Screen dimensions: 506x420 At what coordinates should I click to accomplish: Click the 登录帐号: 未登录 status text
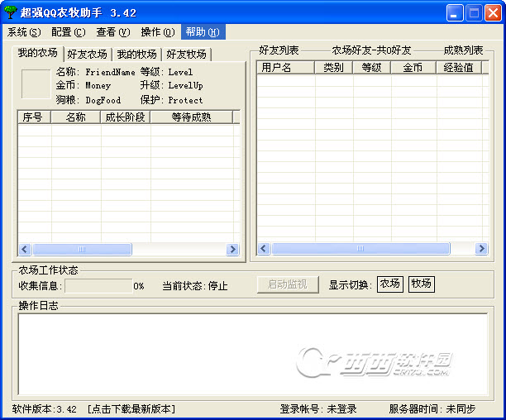[318, 409]
